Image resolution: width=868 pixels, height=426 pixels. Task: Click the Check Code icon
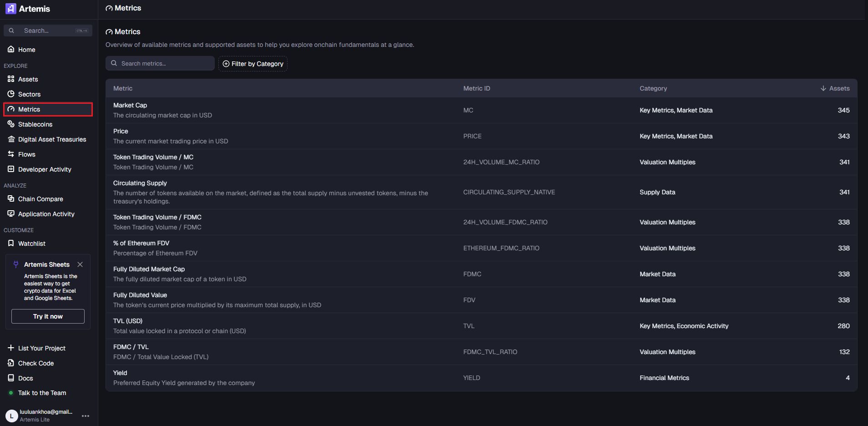click(x=11, y=363)
